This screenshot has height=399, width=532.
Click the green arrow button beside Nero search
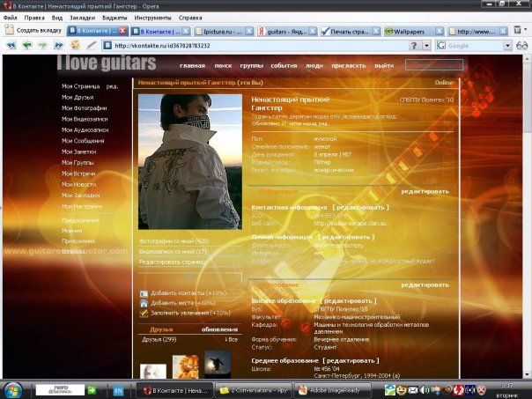point(92,390)
